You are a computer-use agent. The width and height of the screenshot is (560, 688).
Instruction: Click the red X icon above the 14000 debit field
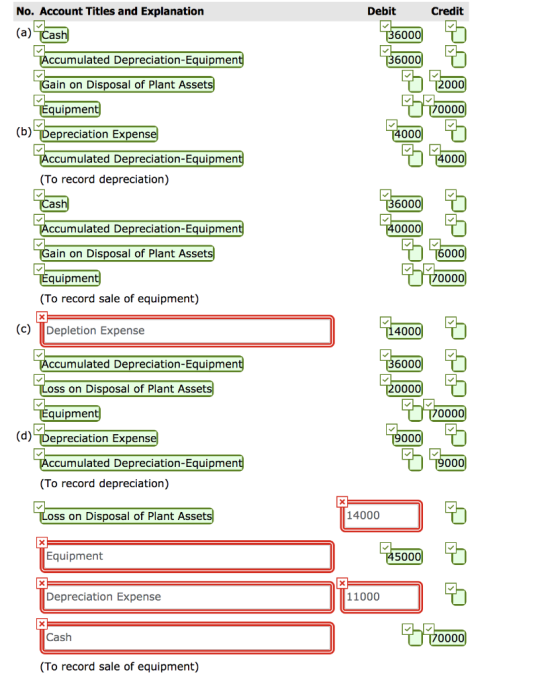[x=342, y=502]
